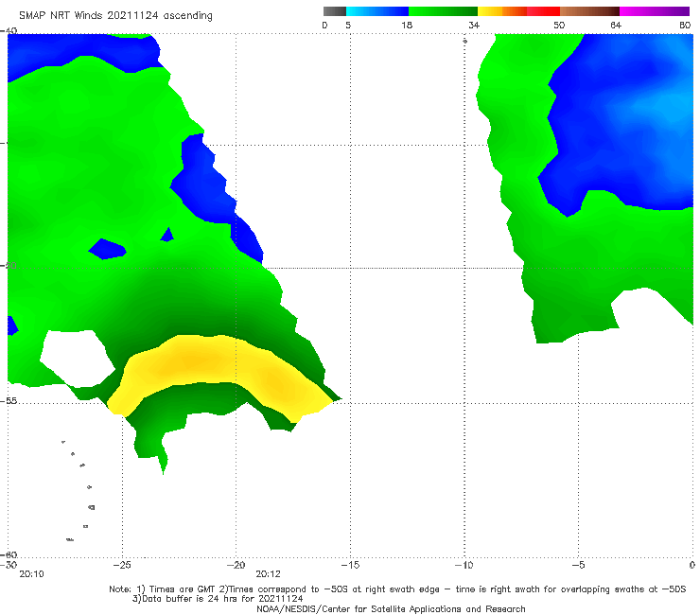Click the longitude label '-25'

pos(122,565)
